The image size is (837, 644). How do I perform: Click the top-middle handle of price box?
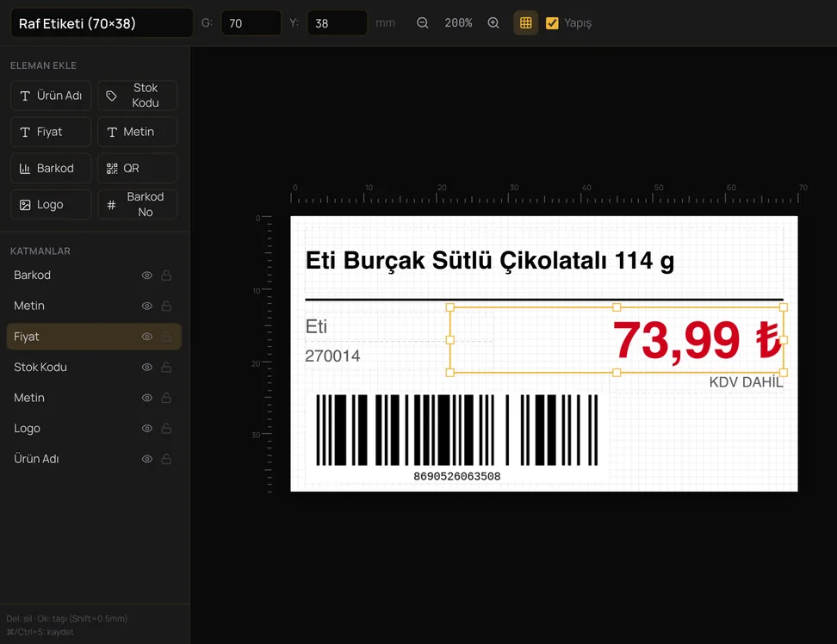click(617, 307)
